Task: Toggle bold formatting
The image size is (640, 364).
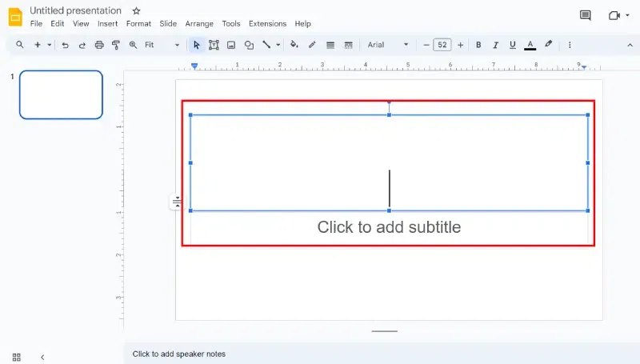Action: coord(478,45)
